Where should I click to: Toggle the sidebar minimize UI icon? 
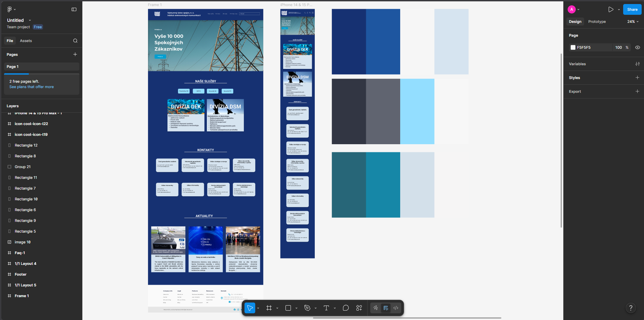(74, 9)
